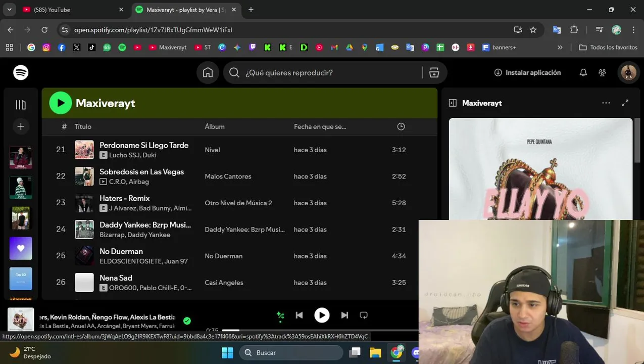Open the Spotify profile avatar menu
The image size is (644, 364).
(628, 73)
